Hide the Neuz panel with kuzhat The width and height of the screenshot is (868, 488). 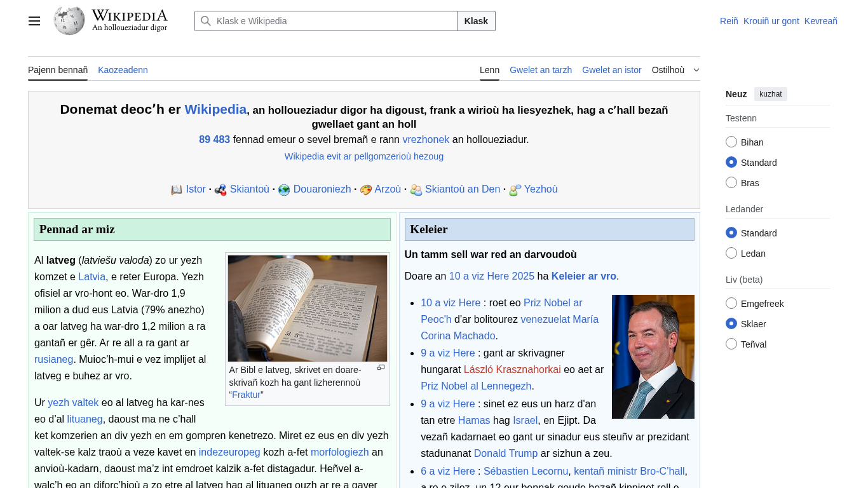pyautogui.click(x=771, y=94)
